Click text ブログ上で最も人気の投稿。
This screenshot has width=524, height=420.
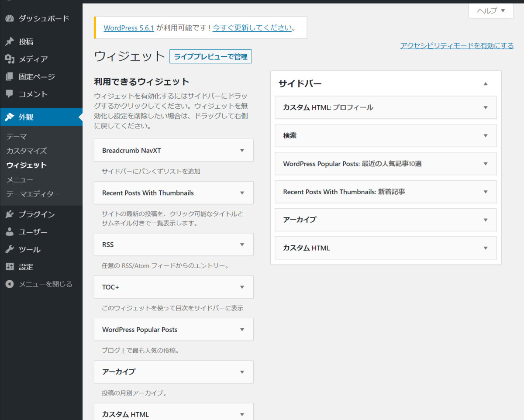click(141, 351)
